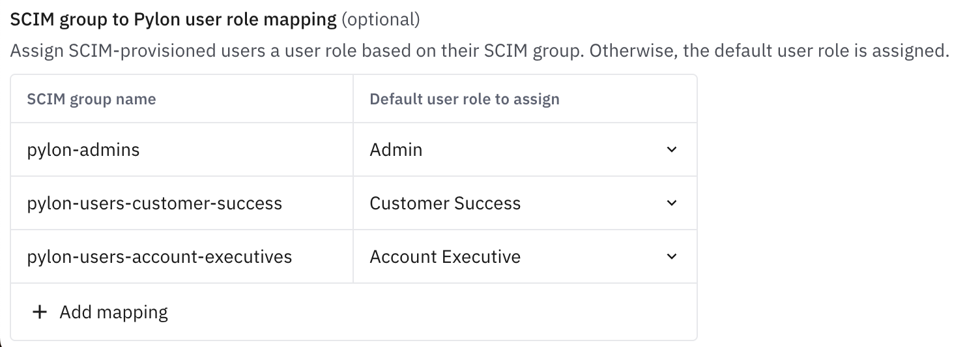Click the '(optional)' label next to heading

pos(381,20)
